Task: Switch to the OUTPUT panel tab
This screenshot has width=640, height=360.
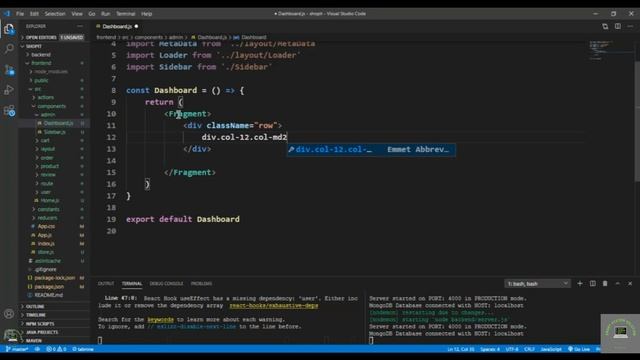Action: (x=106, y=283)
